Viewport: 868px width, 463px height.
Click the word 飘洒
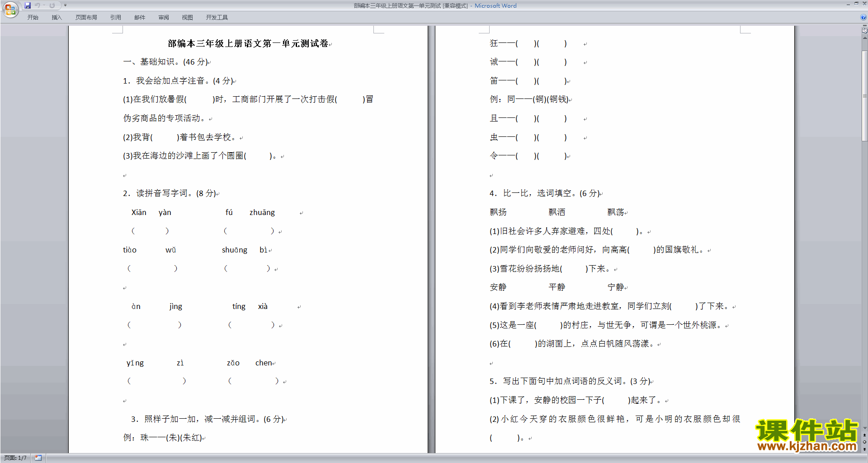pyautogui.click(x=557, y=212)
